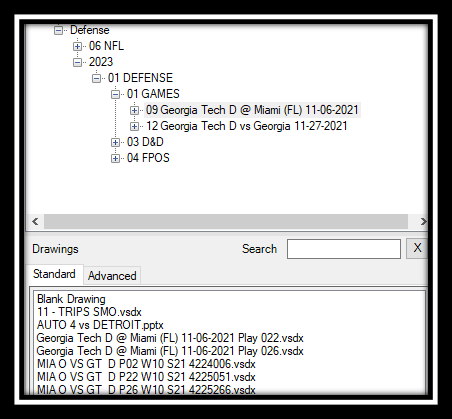Select the 06 NFL tree item
The width and height of the screenshot is (452, 419).
(x=106, y=46)
